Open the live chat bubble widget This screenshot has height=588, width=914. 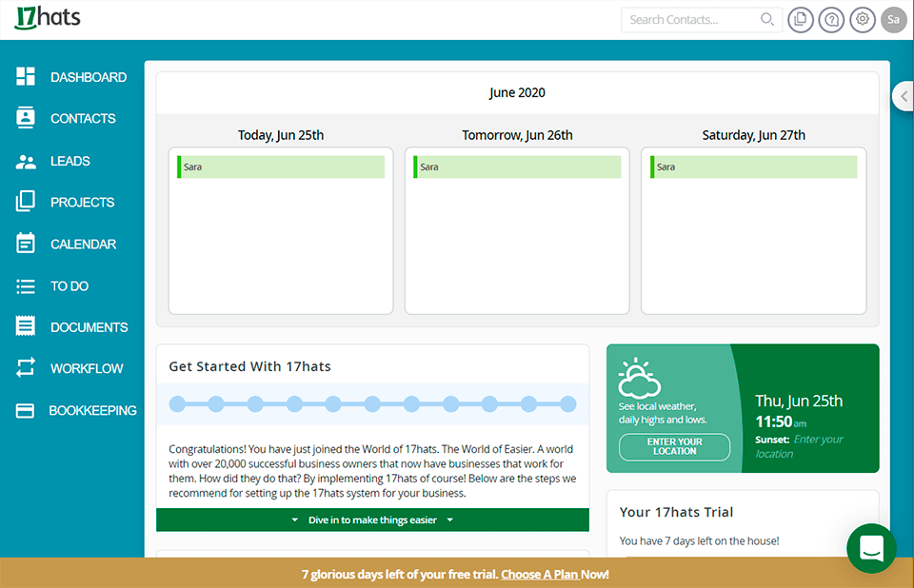pyautogui.click(x=871, y=548)
